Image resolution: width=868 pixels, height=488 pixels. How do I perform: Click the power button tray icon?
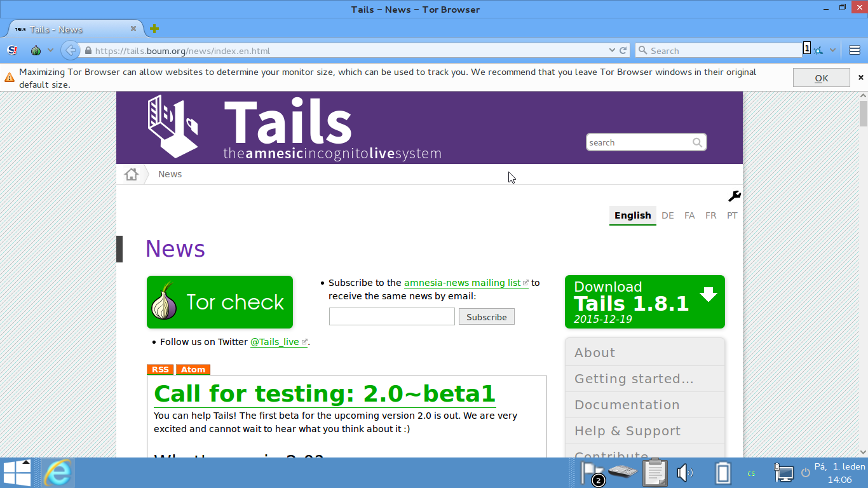click(805, 473)
